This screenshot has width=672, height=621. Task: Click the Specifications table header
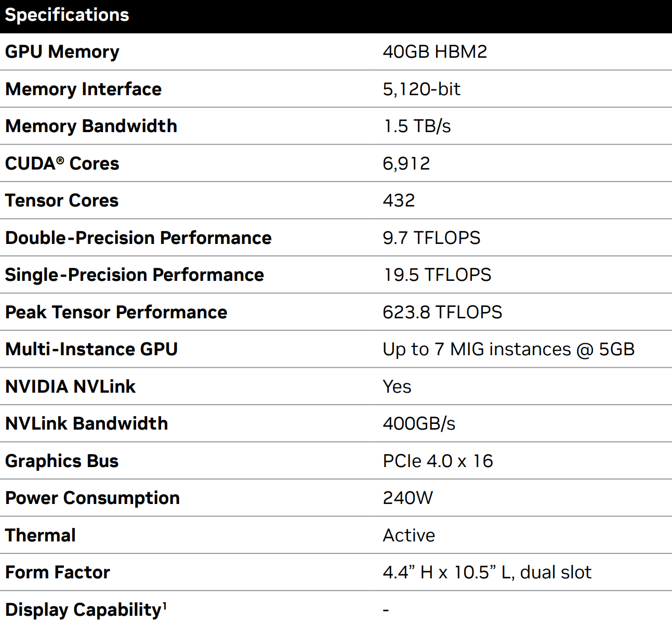[x=67, y=15]
